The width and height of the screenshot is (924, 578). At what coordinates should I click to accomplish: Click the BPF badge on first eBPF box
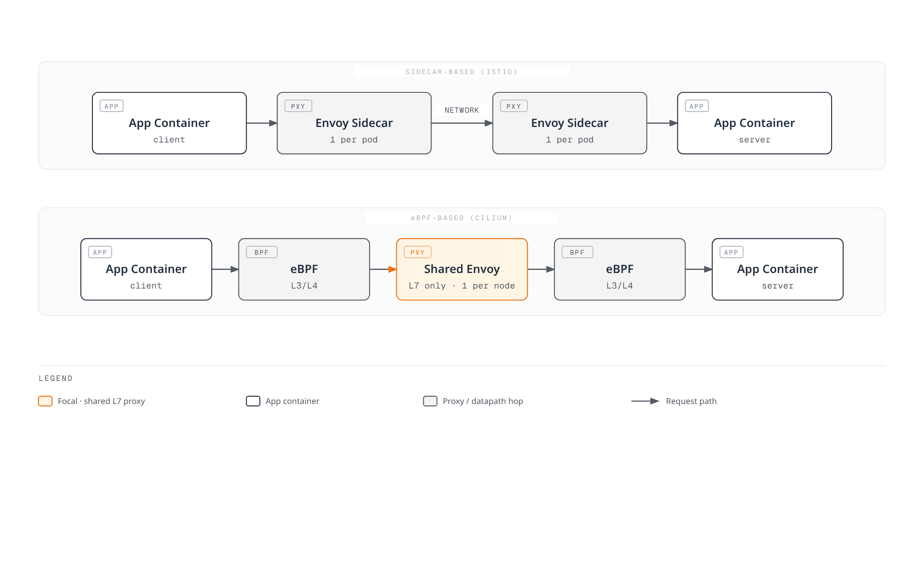point(262,252)
